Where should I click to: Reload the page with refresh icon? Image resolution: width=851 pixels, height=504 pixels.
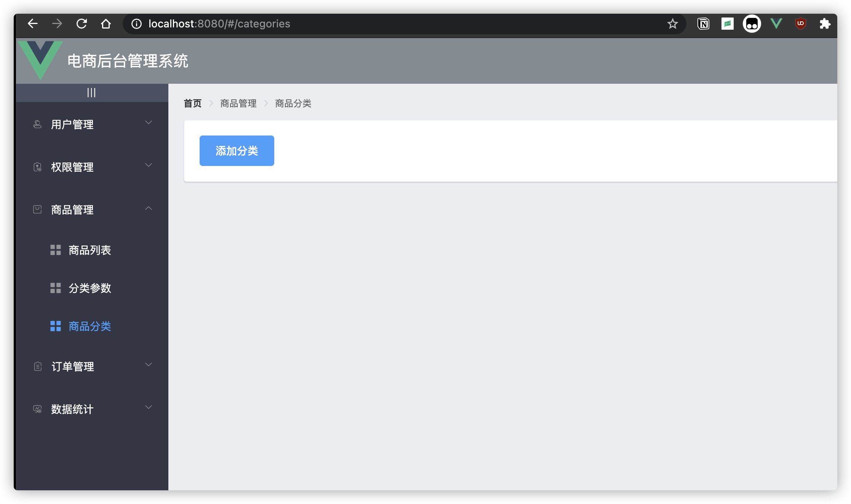[x=82, y=24]
